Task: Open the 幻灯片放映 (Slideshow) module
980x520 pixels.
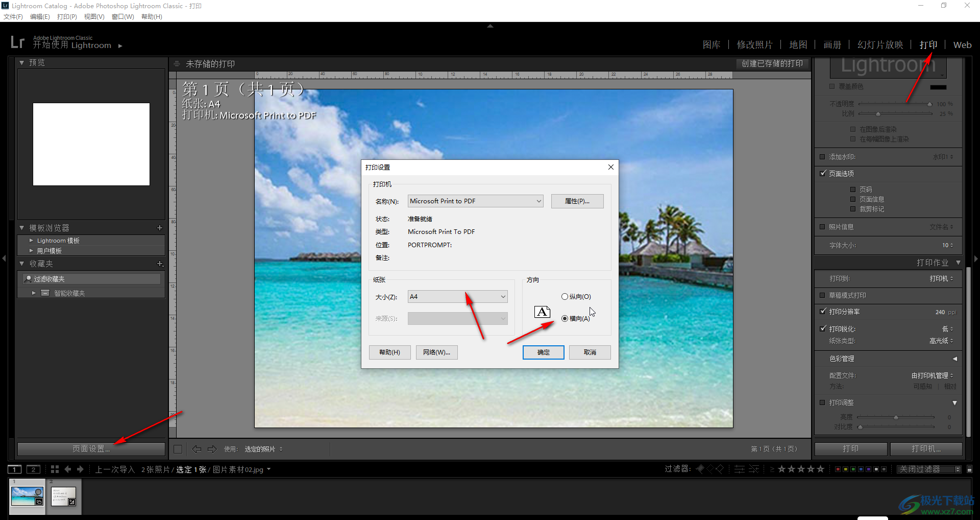Action: tap(880, 45)
